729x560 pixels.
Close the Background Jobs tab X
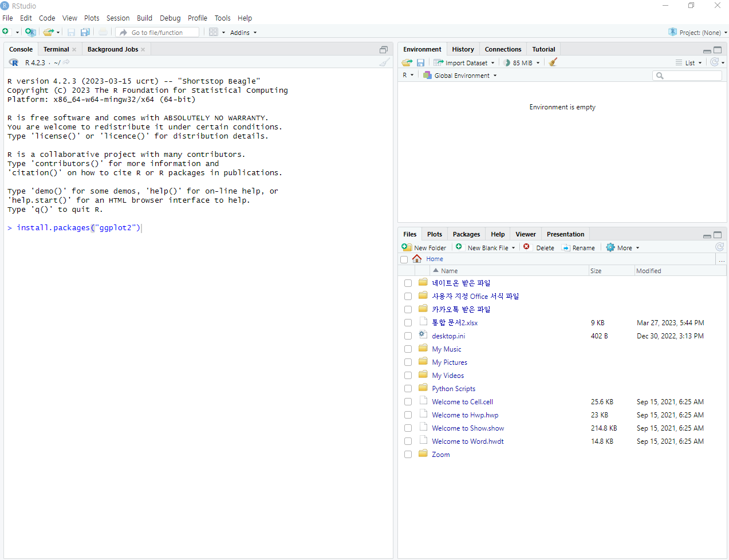pyautogui.click(x=143, y=49)
